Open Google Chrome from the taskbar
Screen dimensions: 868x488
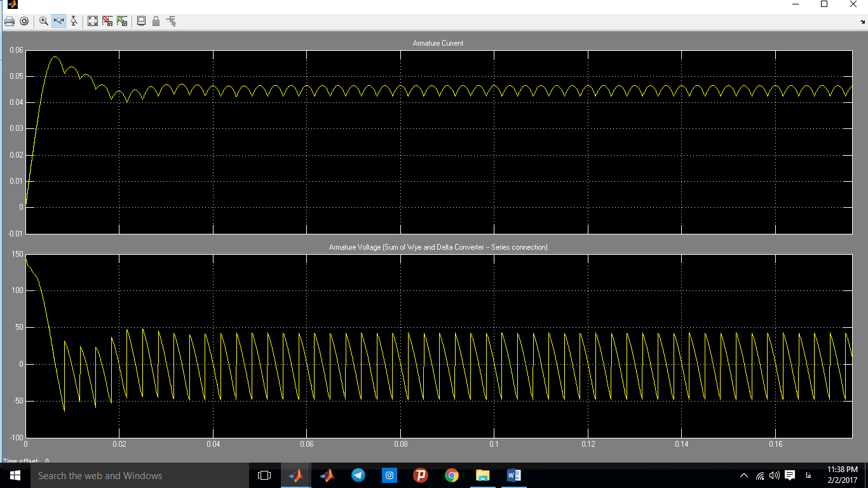452,475
